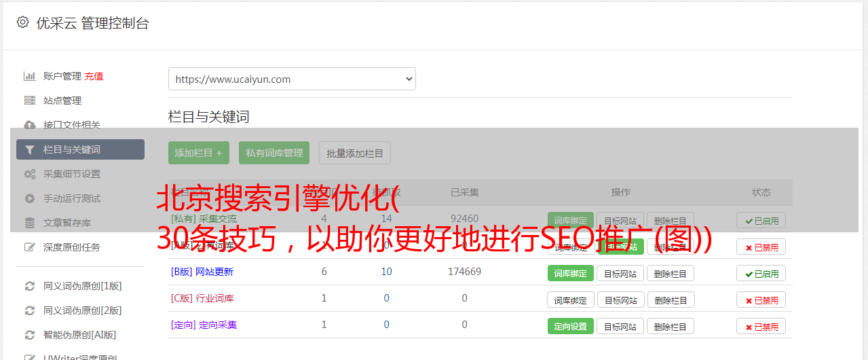Screen dimensions: 868x360
Task: Click the 操作 column header
Action: [x=620, y=192]
